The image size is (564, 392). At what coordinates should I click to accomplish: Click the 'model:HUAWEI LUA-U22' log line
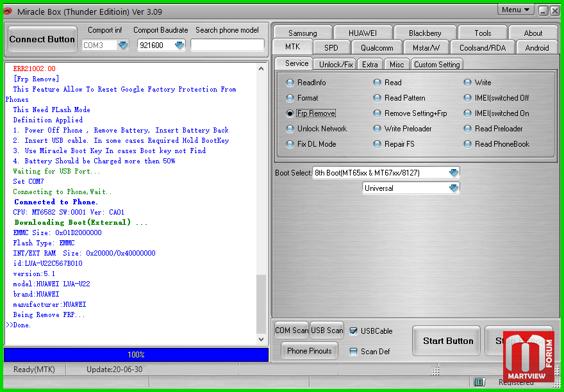[51, 284]
